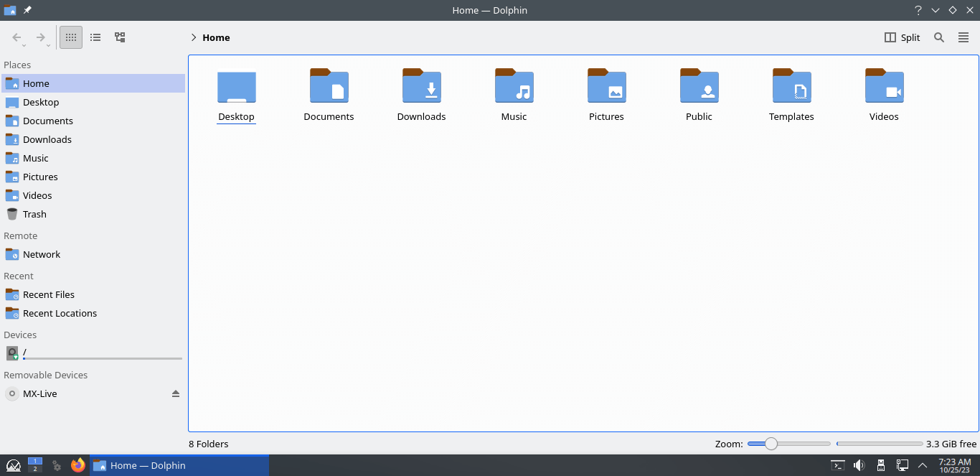Open Dolphin's hamburger menu
Image resolution: width=980 pixels, height=476 pixels.
[963, 37]
